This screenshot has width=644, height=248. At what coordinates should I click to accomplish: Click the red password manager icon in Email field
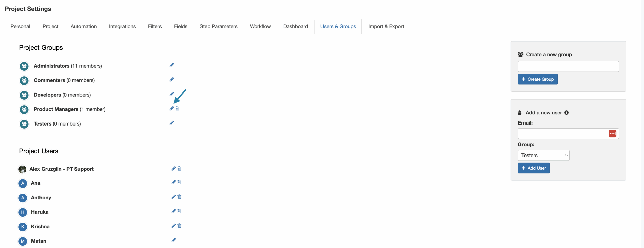pyautogui.click(x=613, y=134)
